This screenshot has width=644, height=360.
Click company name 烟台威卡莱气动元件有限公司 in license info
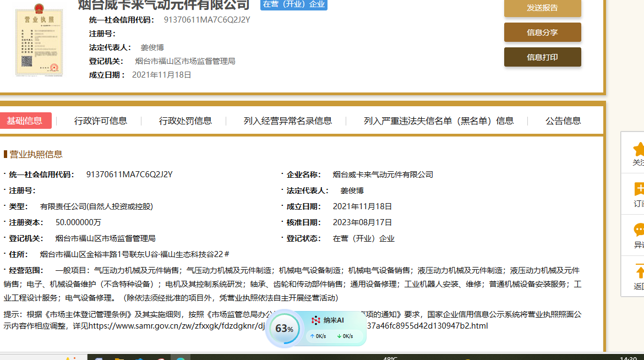point(383,174)
